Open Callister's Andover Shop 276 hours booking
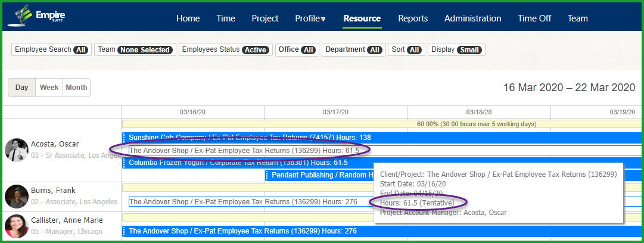The height and width of the screenshot is (243, 644). point(382,231)
